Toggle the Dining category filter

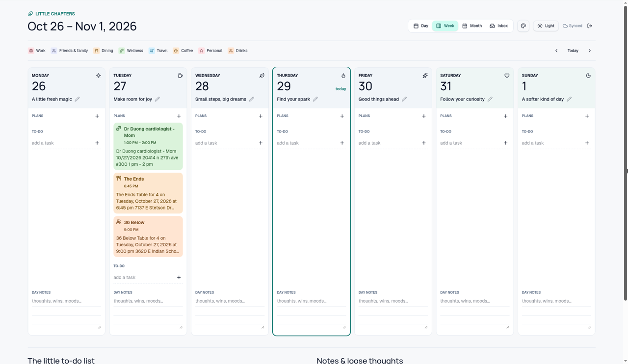click(x=104, y=51)
